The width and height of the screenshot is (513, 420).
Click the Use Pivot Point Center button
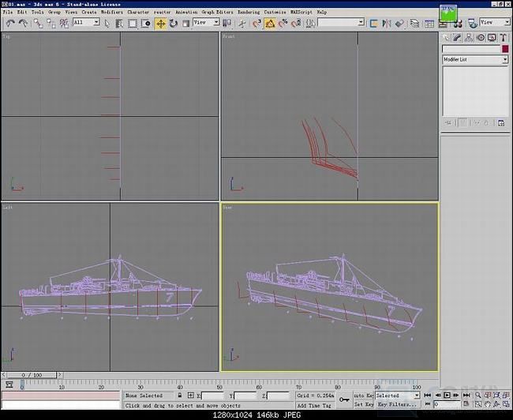coord(227,23)
